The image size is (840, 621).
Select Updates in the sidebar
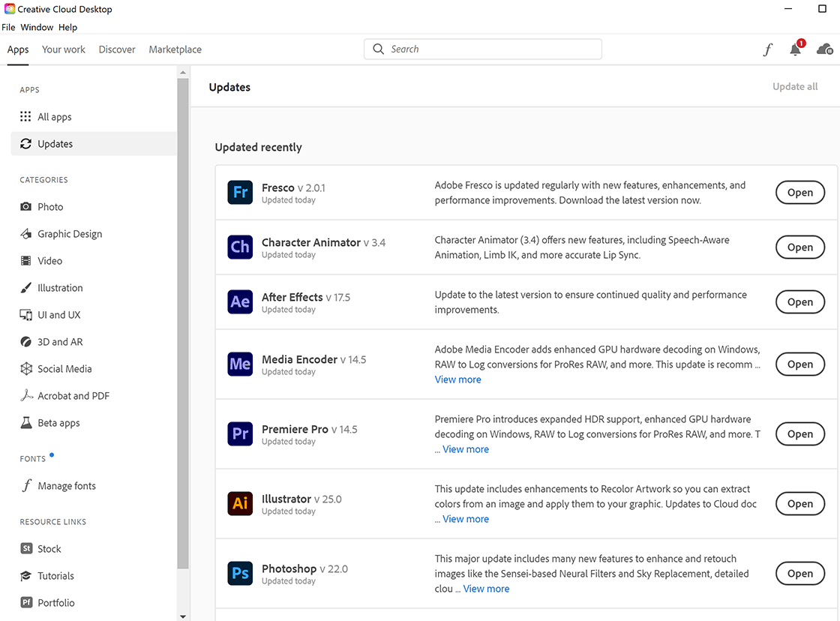(93, 143)
